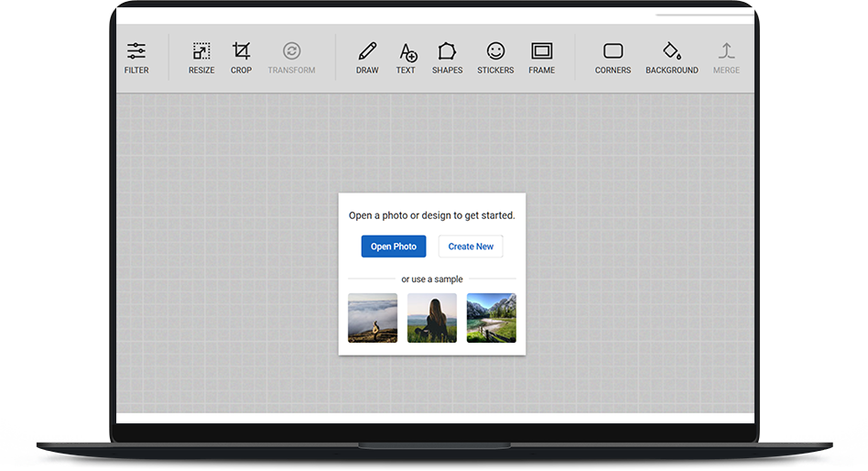Click the Transform tool icon

tap(292, 51)
